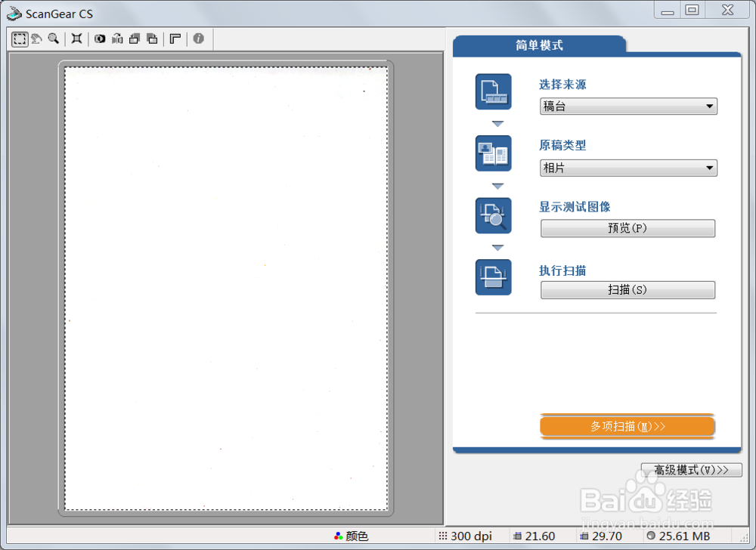The image size is (756, 550).
Task: Click the mirror flip toolbar icon
Action: (117, 39)
